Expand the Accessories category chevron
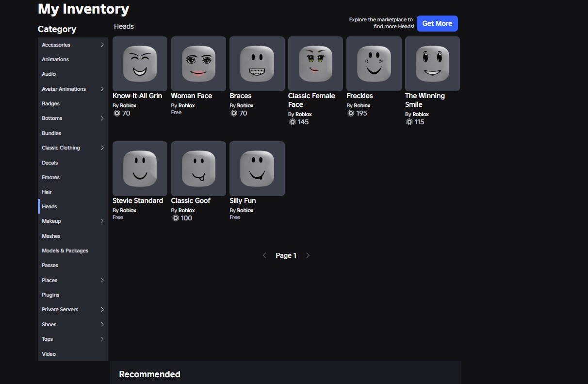588x384 pixels. pos(102,45)
